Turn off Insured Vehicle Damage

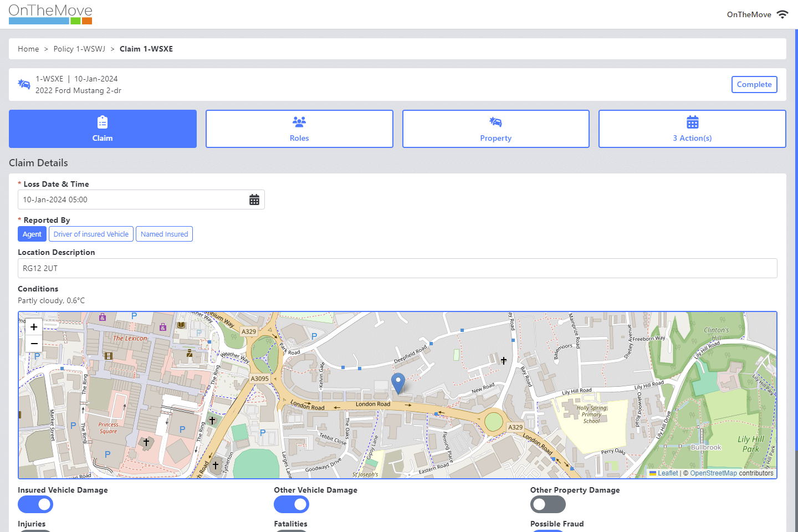[x=35, y=504]
